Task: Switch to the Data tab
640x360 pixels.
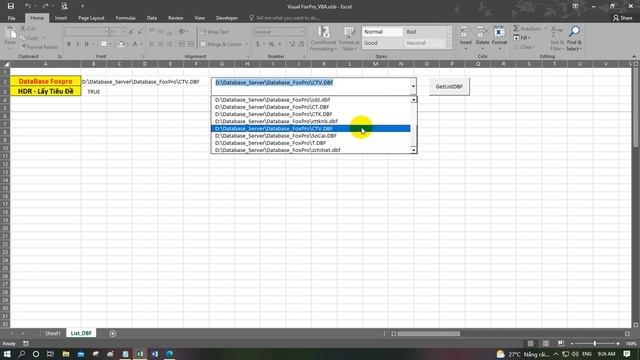Action: (152, 18)
